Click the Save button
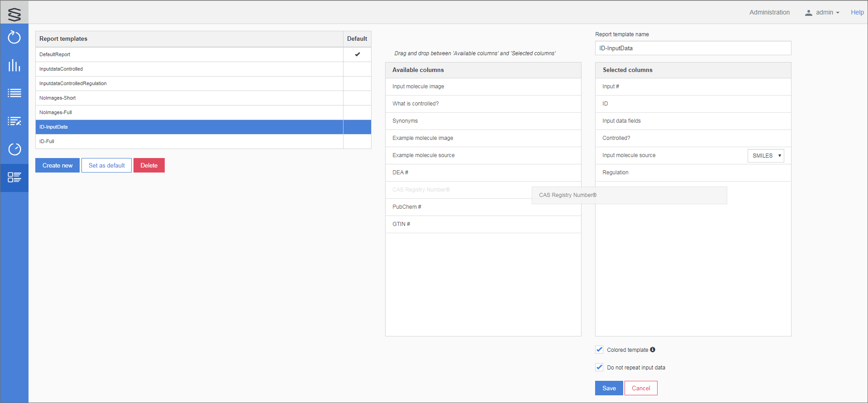The image size is (868, 403). point(609,388)
